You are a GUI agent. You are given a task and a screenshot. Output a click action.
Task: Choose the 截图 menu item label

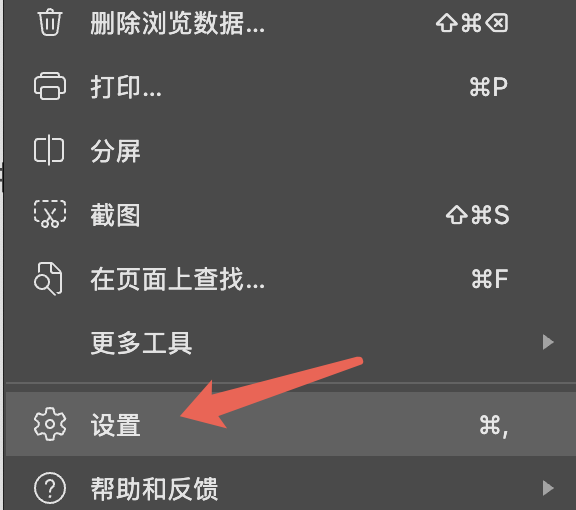point(115,215)
